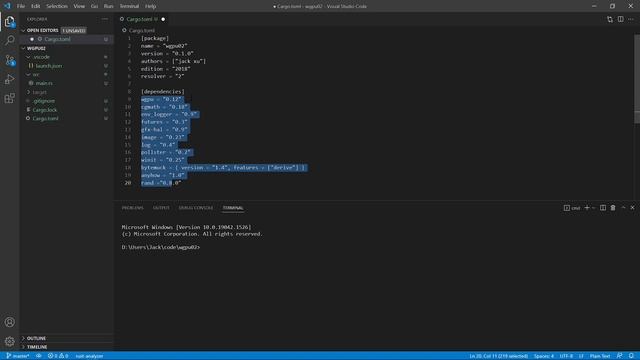
Task: Open .gitignore file in explorer
Action: click(44, 101)
